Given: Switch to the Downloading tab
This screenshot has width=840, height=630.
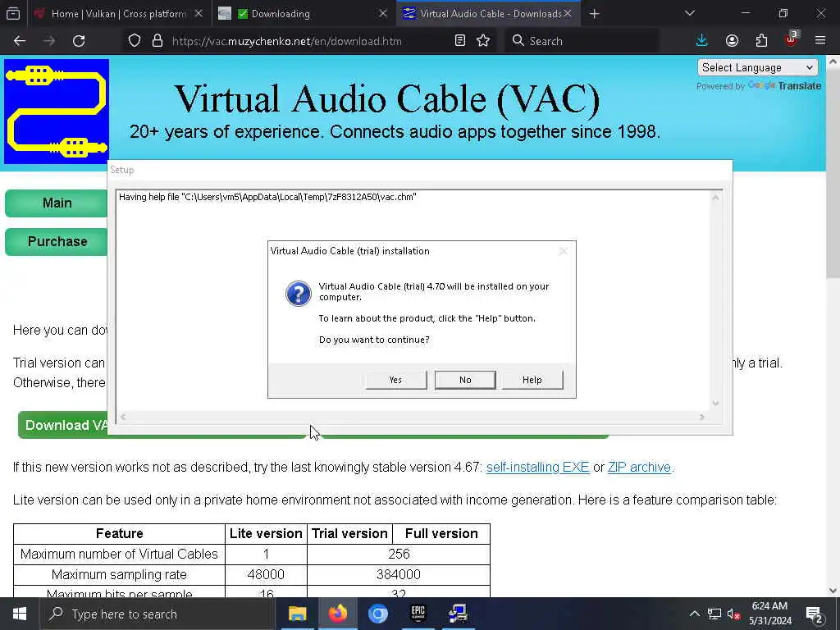Looking at the screenshot, I should coord(303,14).
